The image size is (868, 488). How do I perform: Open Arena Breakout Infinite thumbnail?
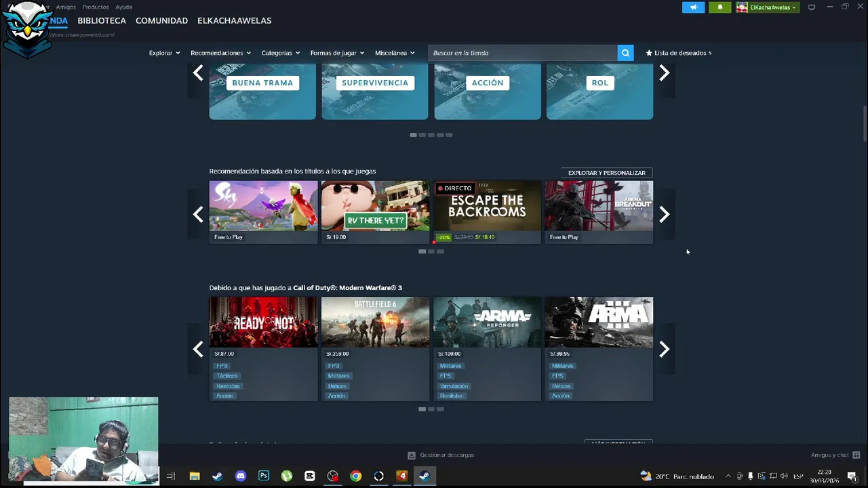point(599,205)
